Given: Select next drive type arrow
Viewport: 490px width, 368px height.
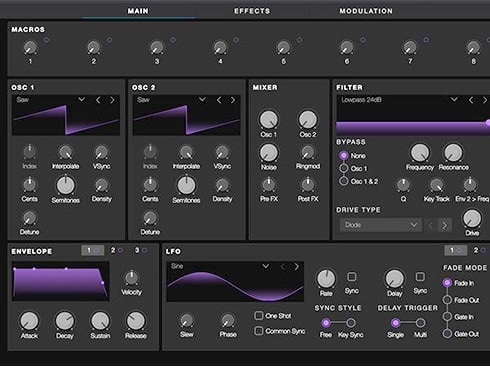Looking at the screenshot, I should tap(444, 225).
